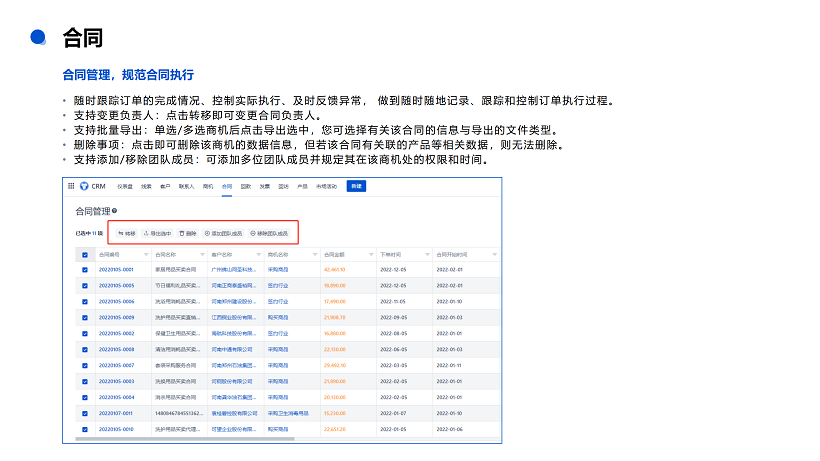
Task: Uncheck the row 20220105-0002 checkbox
Action: [85, 333]
